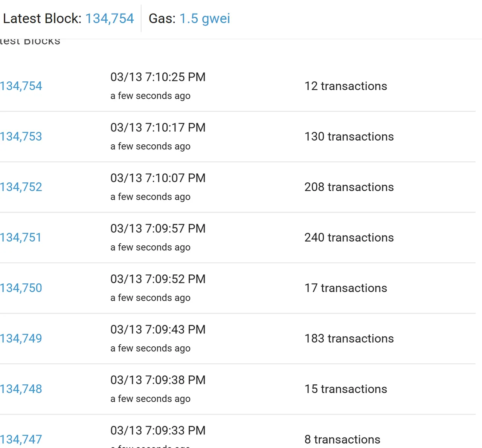Screen dimensions: 482x448
Task: Open the Latest Block 134,754 header link
Action: click(110, 18)
